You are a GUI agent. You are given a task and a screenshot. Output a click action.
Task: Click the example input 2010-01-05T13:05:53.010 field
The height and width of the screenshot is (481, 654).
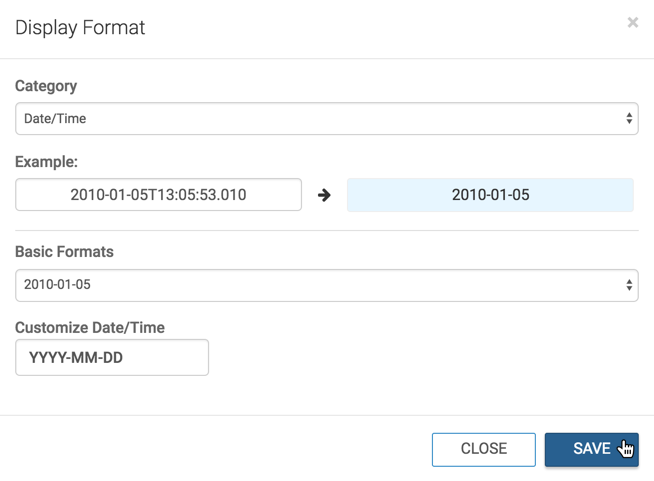pos(158,195)
